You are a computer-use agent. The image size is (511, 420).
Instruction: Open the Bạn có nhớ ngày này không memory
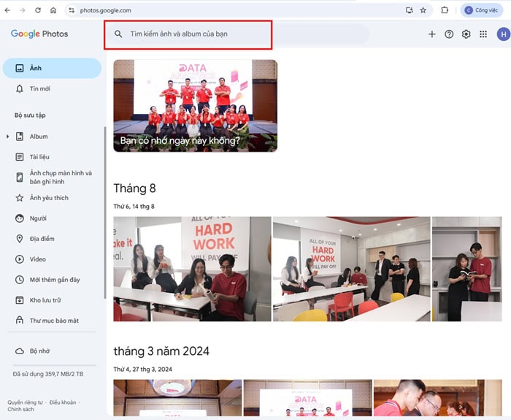click(x=195, y=106)
